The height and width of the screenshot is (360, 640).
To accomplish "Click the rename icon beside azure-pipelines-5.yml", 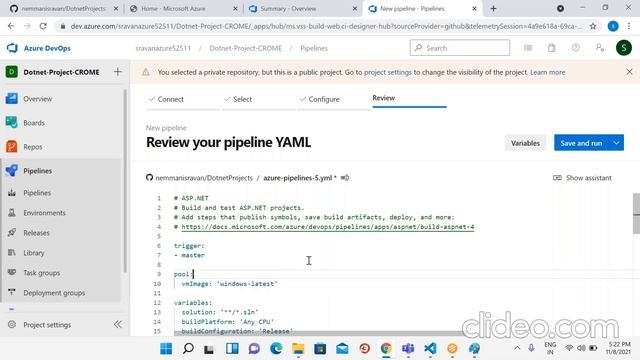I will tap(345, 178).
